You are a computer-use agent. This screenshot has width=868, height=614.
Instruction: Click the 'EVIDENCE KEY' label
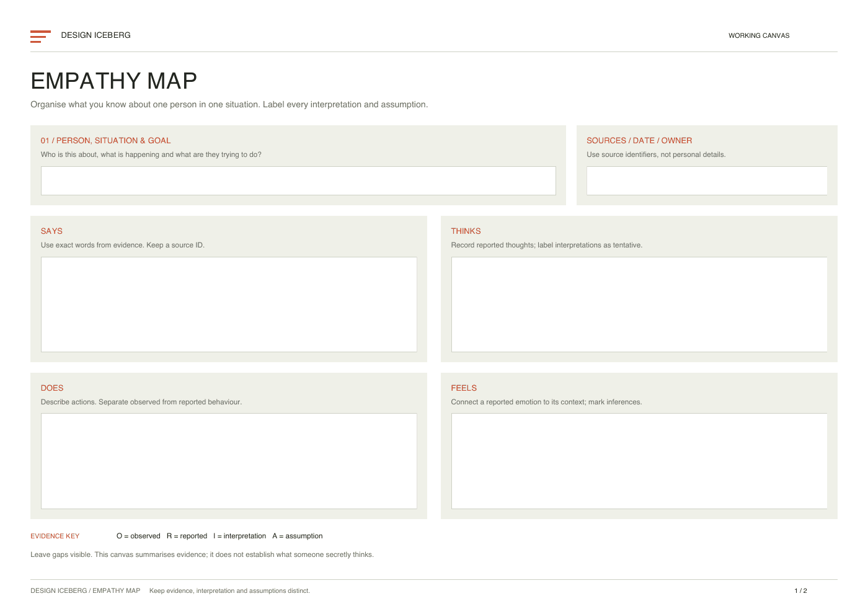[55, 536]
